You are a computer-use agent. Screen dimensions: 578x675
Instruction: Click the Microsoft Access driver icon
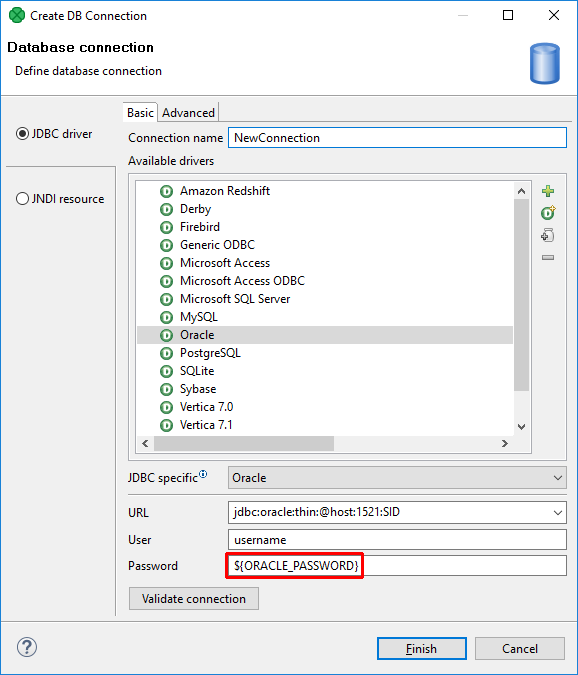click(167, 263)
